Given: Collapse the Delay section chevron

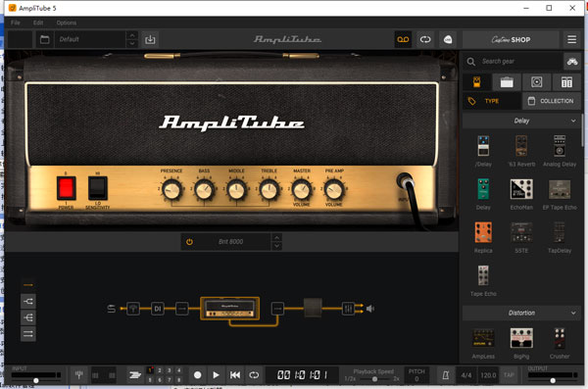Looking at the screenshot, I should pyautogui.click(x=573, y=121).
